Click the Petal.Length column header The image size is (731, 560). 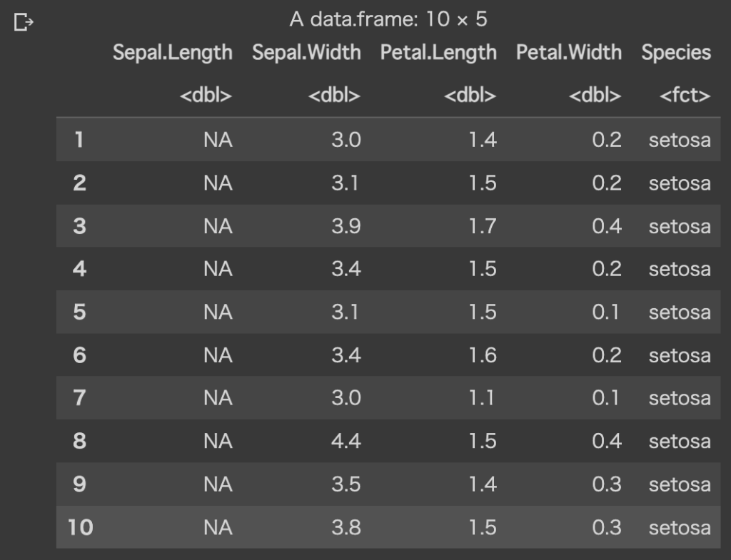point(438,52)
